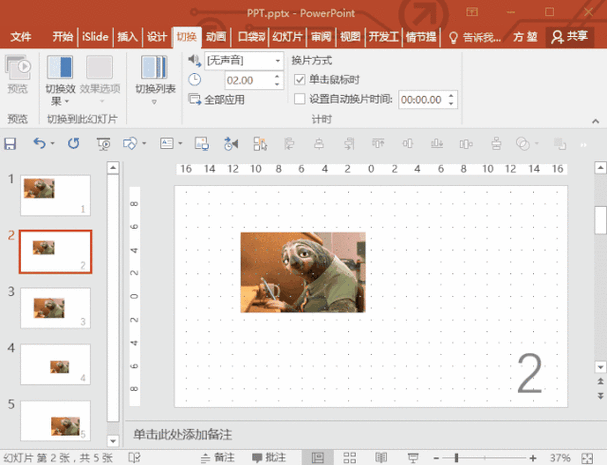The image size is (607, 465).
Task: Collapse the ribbon with the chevron arrow
Action: 596,121
